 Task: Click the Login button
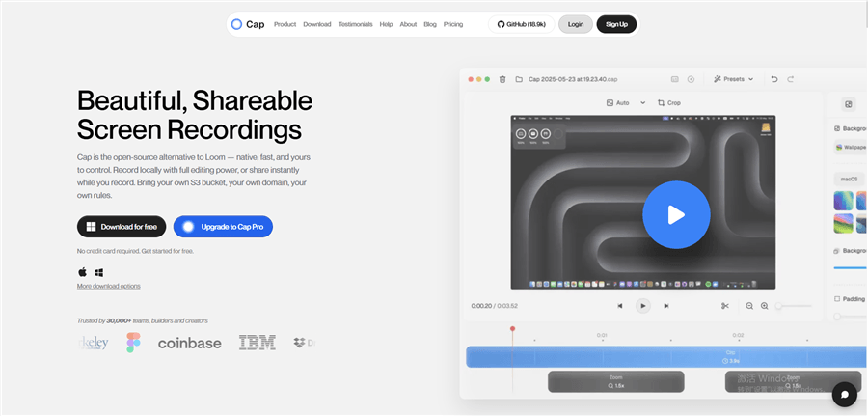click(x=576, y=24)
